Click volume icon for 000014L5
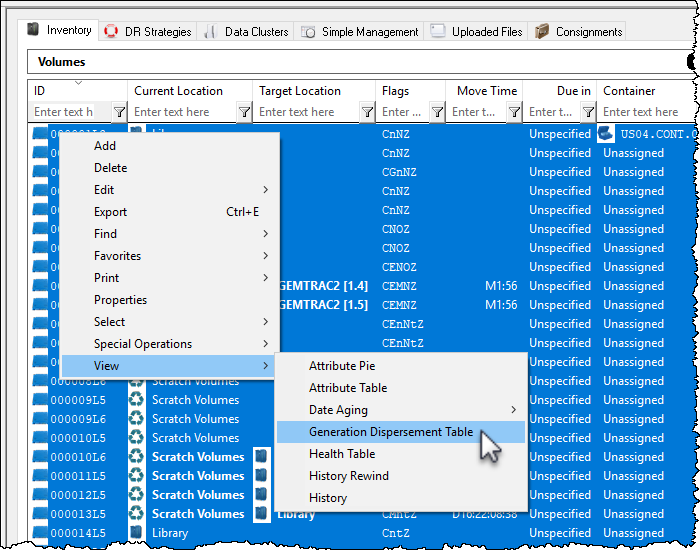The height and width of the screenshot is (550, 700). [x=40, y=533]
